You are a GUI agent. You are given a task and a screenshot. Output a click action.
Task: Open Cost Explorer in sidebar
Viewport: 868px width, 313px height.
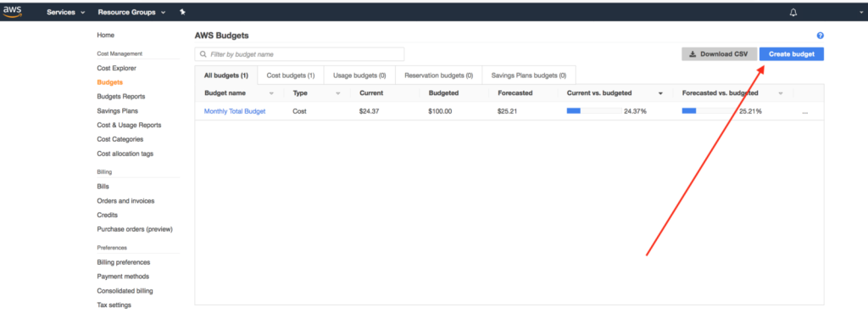pyautogui.click(x=116, y=68)
